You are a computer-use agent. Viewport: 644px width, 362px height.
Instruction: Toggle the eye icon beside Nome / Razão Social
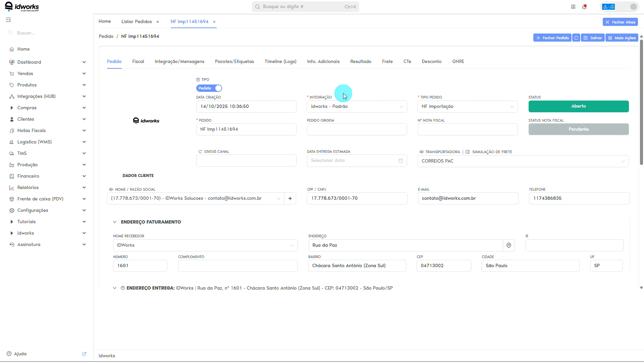(111, 189)
